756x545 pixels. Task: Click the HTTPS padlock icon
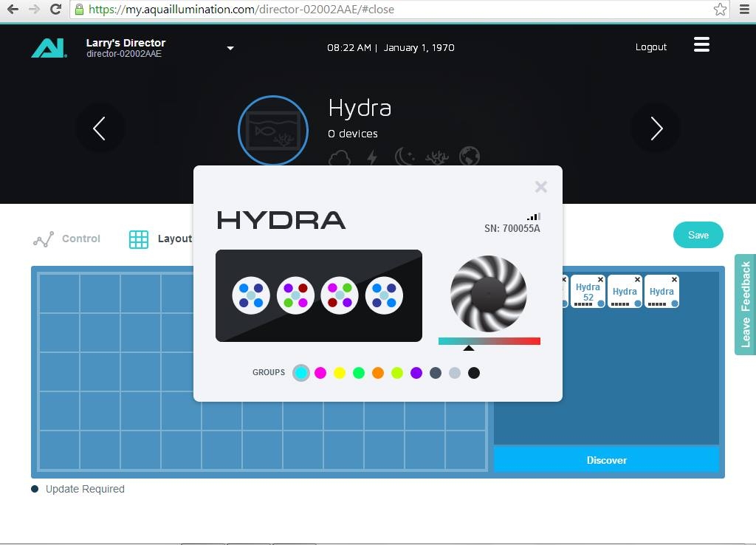pyautogui.click(x=79, y=9)
